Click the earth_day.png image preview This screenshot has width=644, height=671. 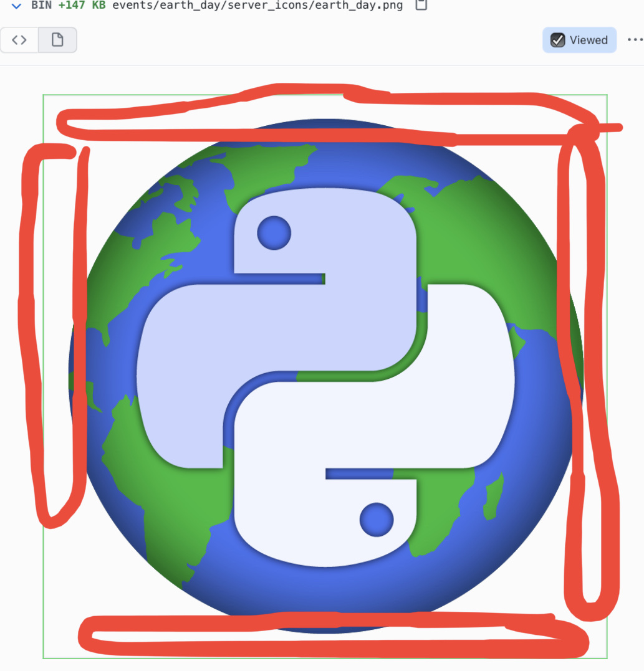(325, 376)
